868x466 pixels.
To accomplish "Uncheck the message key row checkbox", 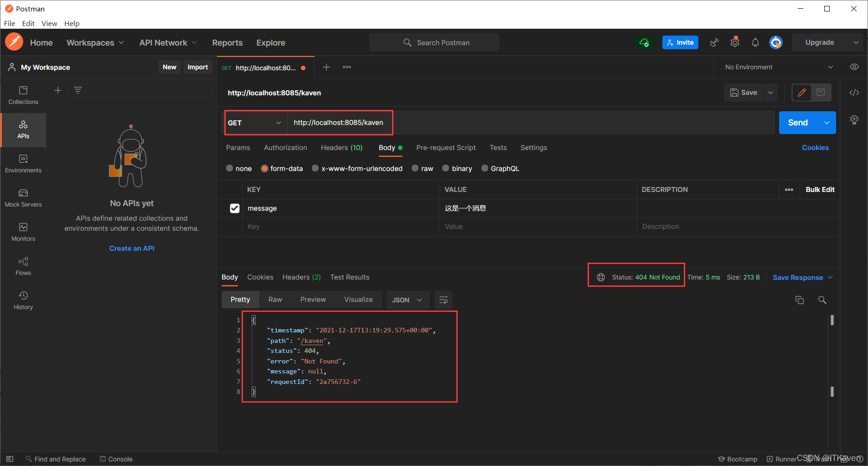I will coord(235,208).
